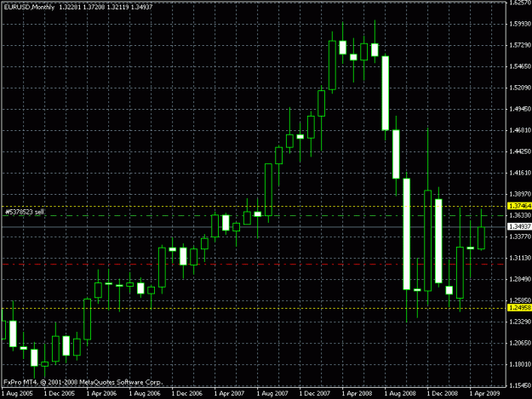Click the 1 Apr 2006 date label
Viewport: 532px width, 399px height.
point(101,394)
